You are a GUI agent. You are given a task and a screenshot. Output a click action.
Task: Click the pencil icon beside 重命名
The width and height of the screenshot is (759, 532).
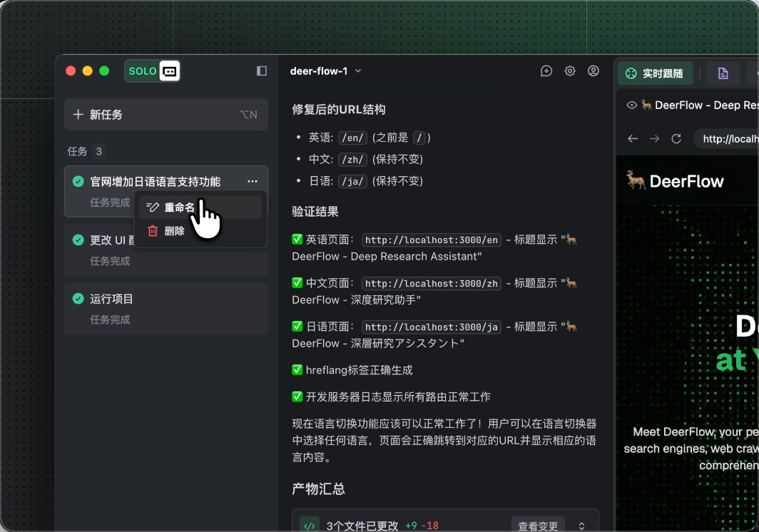tap(153, 208)
